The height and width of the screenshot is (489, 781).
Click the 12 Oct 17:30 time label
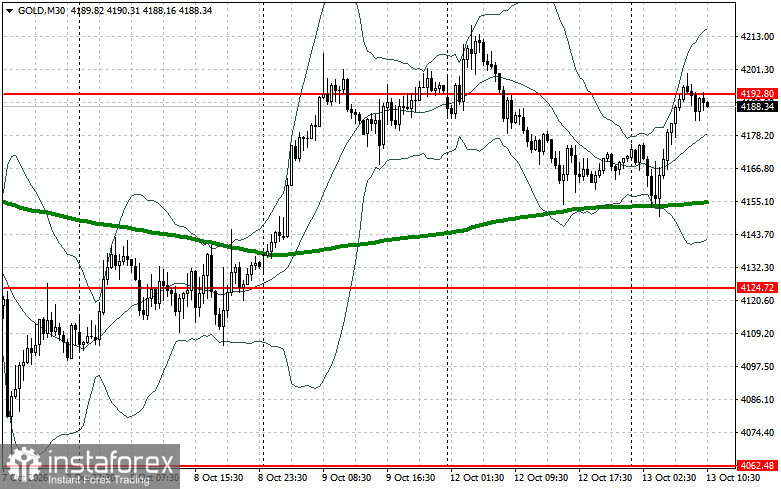[605, 478]
